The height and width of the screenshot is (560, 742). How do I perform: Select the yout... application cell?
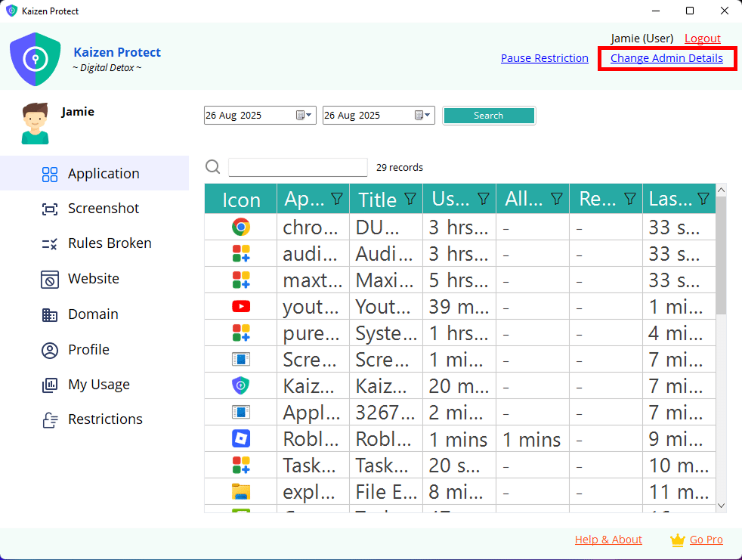[314, 307]
